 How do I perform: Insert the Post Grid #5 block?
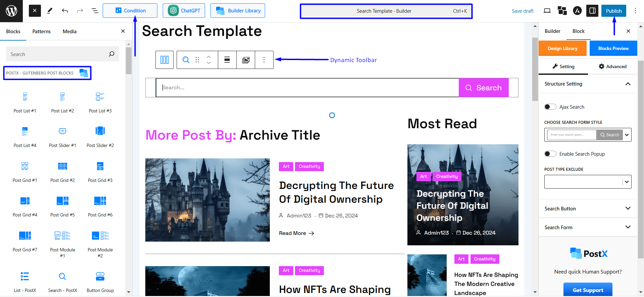[x=62, y=206]
